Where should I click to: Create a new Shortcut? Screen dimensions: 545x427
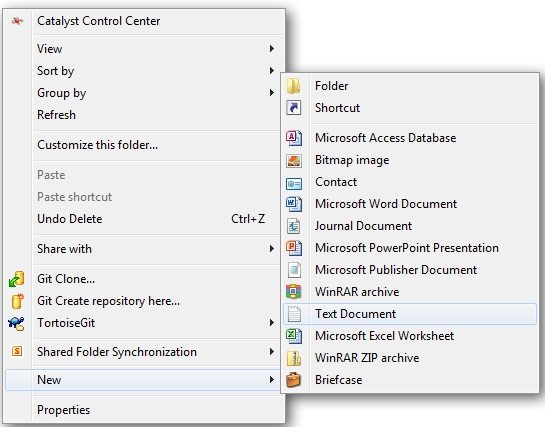(x=410, y=108)
